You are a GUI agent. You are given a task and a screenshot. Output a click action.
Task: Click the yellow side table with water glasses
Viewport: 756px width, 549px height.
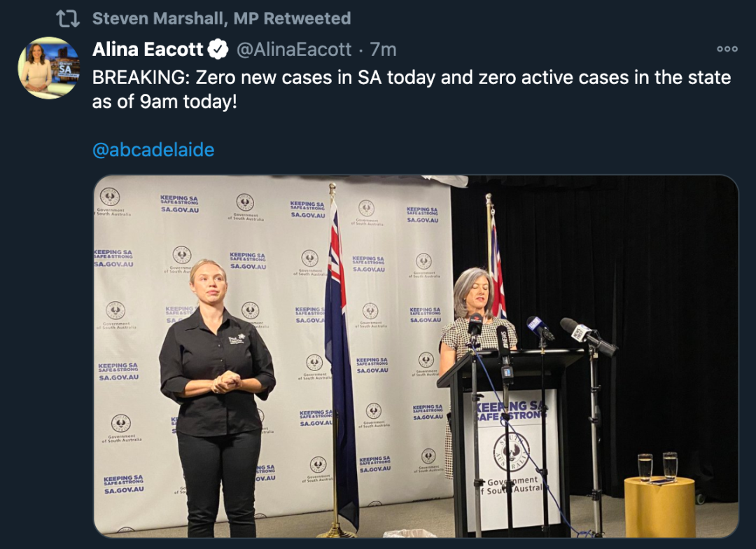(659, 506)
